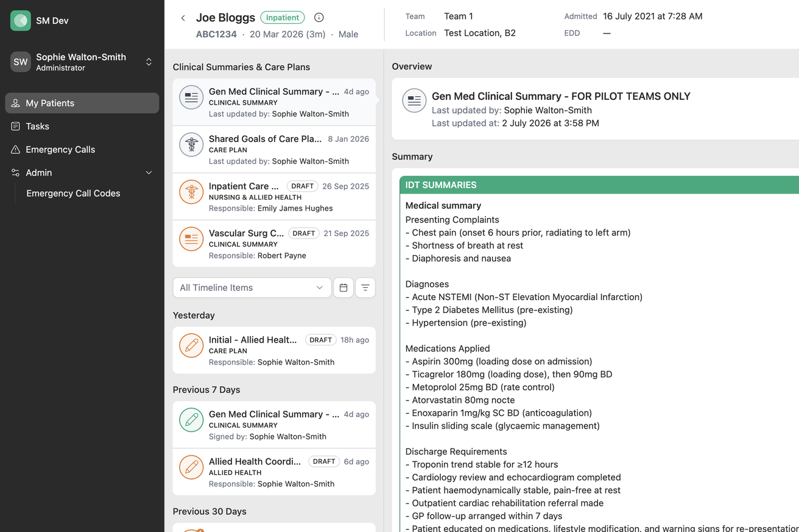Click the Inpatient status badge
The image size is (799, 532).
click(283, 18)
